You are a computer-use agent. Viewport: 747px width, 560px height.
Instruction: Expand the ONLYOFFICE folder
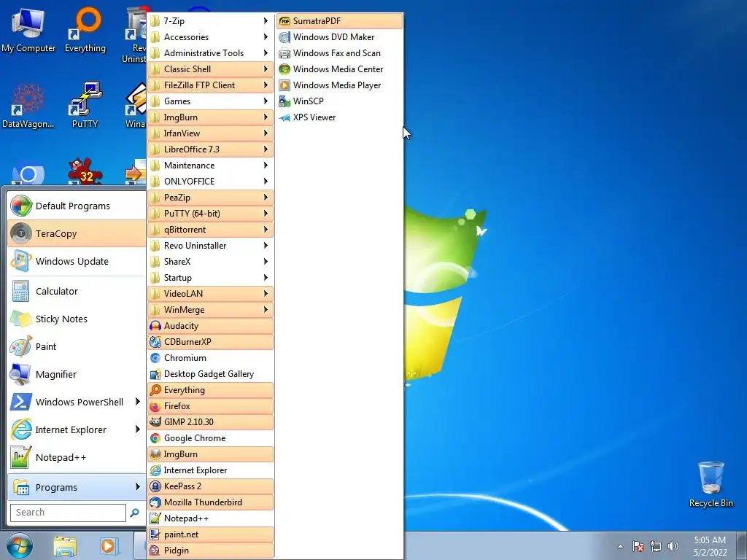point(211,182)
